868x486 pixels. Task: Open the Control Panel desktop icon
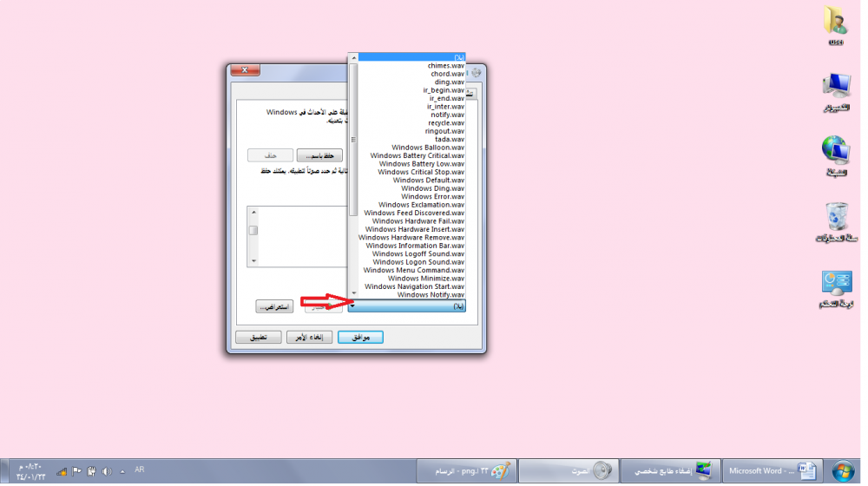836,285
